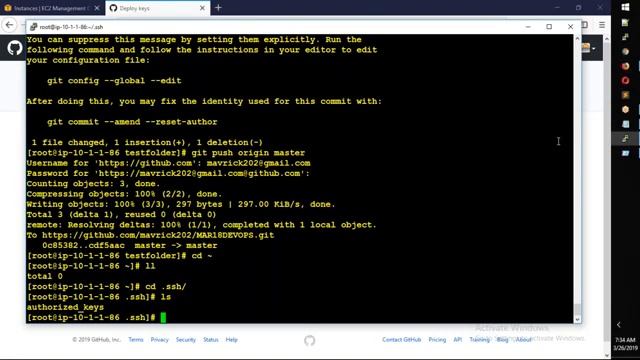640x360 pixels.
Task: Click the PuTTY title 'root@ip-10-1-1-86:~/.ssh'
Action: [71, 27]
